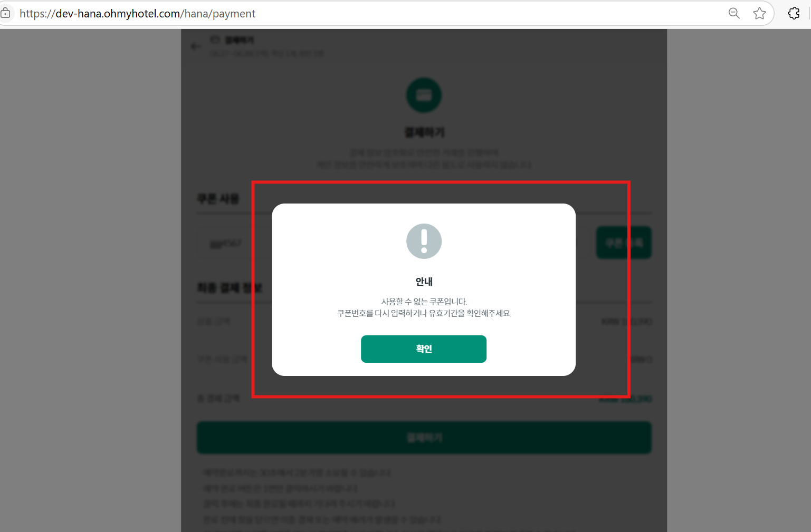The height and width of the screenshot is (532, 811).
Task: Click the zoom magnifier icon in address bar
Action: [734, 13]
